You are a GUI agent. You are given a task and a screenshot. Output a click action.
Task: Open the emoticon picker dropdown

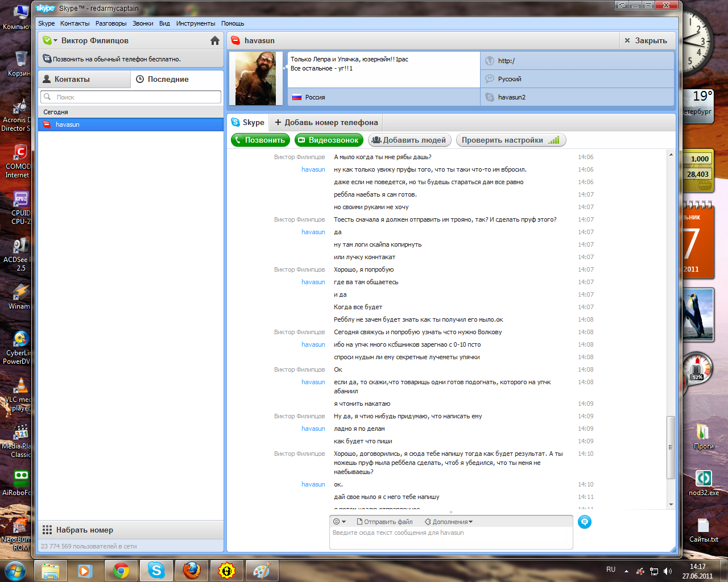pyautogui.click(x=340, y=522)
